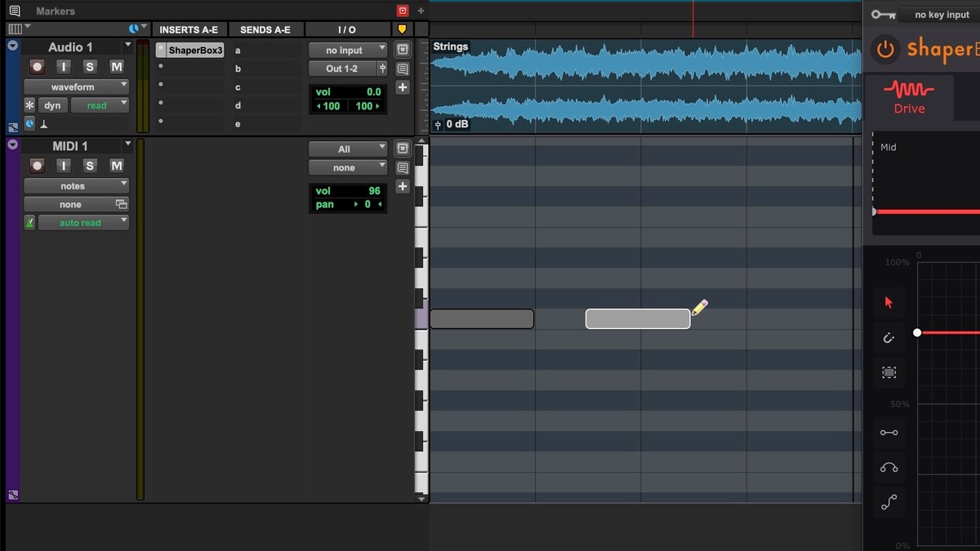
Task: Open the 'no input' selector on Audio 1
Action: click(347, 50)
